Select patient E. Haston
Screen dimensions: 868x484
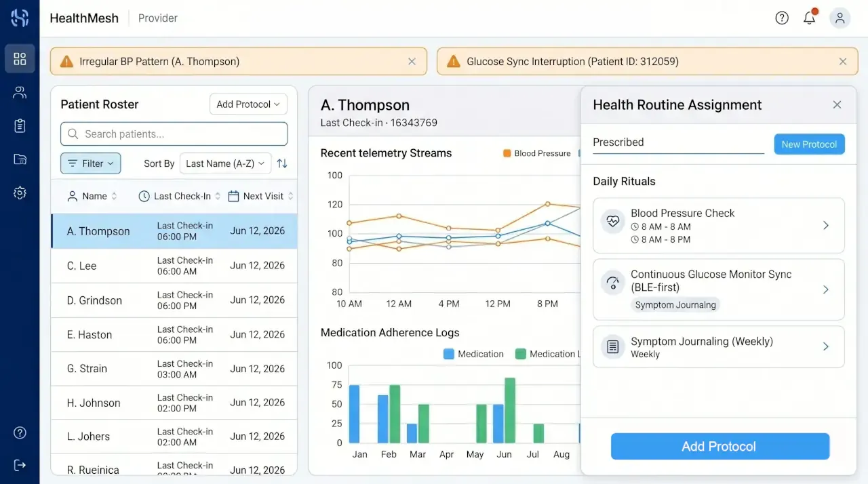pos(174,335)
